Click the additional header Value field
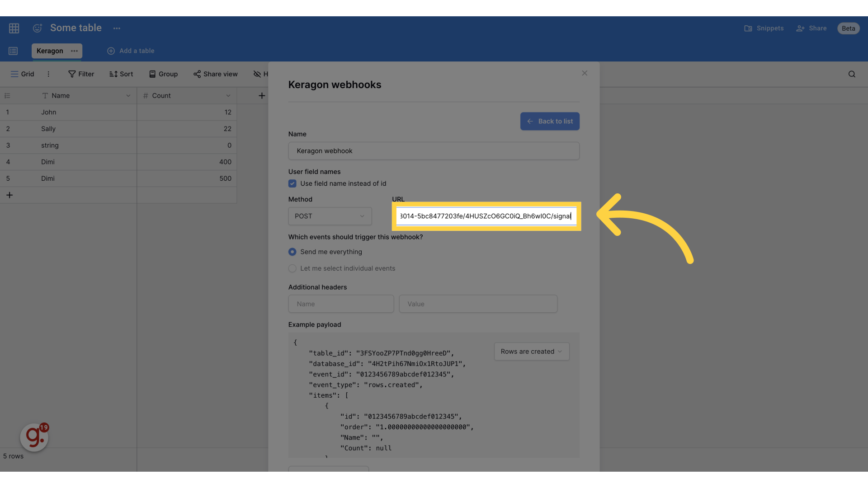The height and width of the screenshot is (488, 868). (478, 304)
